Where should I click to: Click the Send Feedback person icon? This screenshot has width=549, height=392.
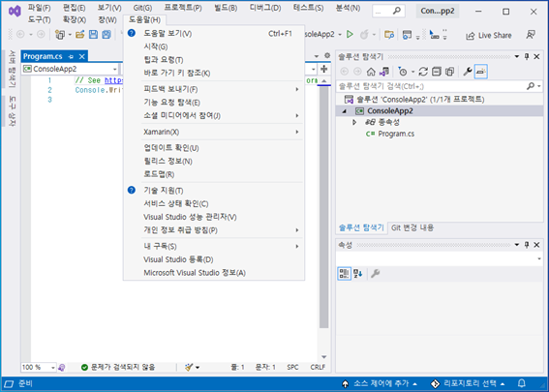pyautogui.click(x=531, y=35)
